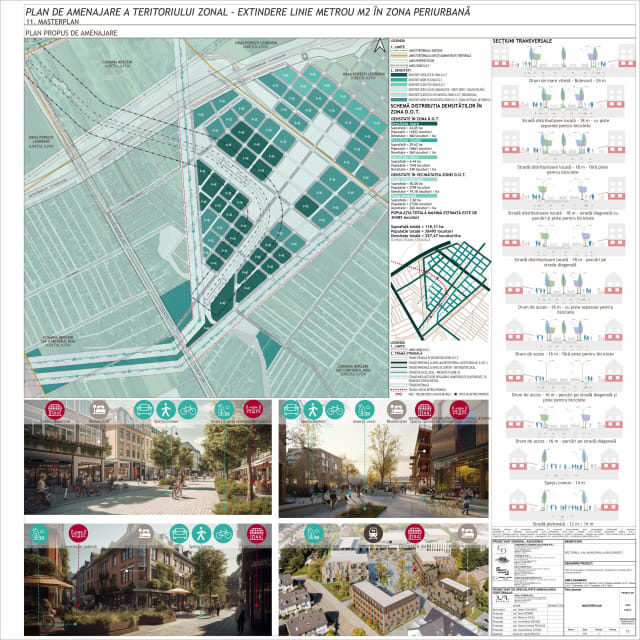Click the teal trees icon in the bottom-left brick-street render

point(39,534)
